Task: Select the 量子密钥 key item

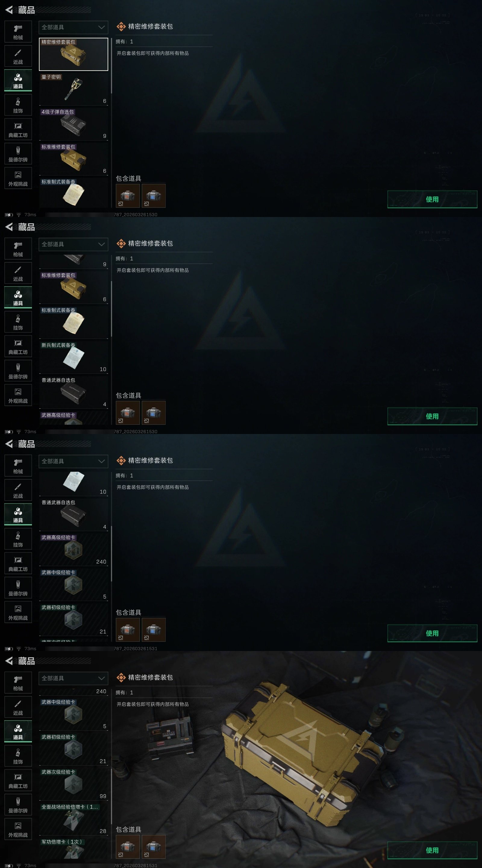Action: [x=74, y=89]
